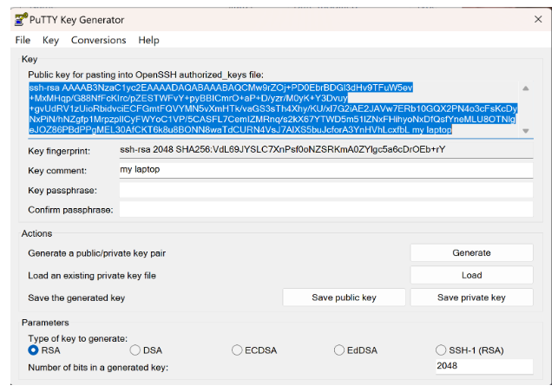The width and height of the screenshot is (558, 392).
Task: Close the PuTTY Key Generator window
Action: click(537, 19)
